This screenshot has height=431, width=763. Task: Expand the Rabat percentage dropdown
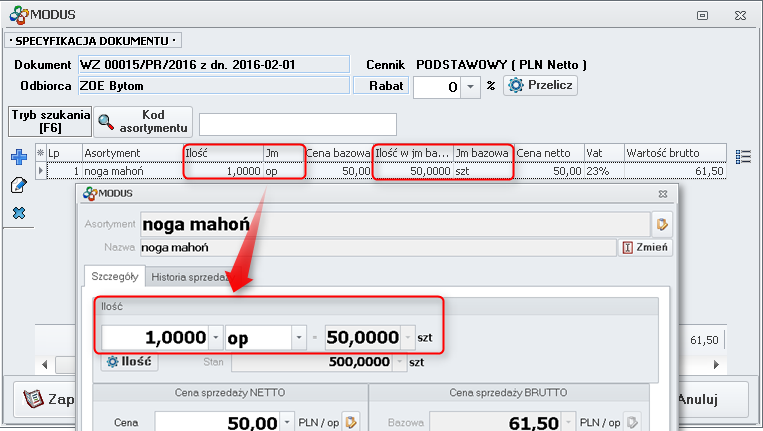coord(471,87)
